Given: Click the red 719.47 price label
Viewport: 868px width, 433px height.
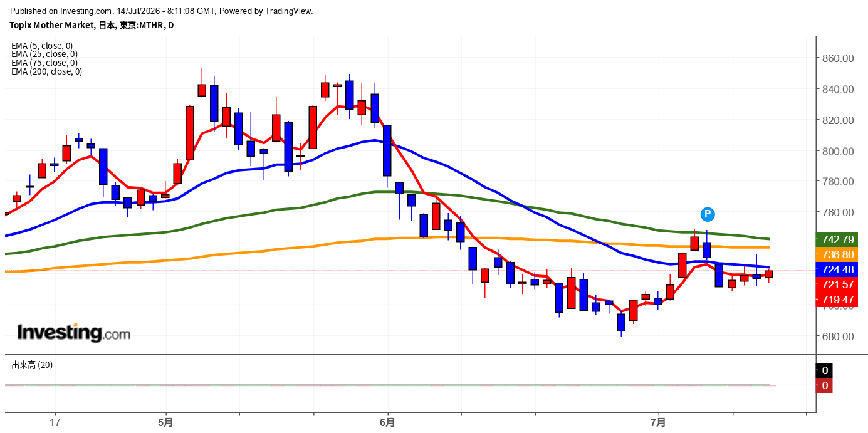Looking at the screenshot, I should 838,300.
